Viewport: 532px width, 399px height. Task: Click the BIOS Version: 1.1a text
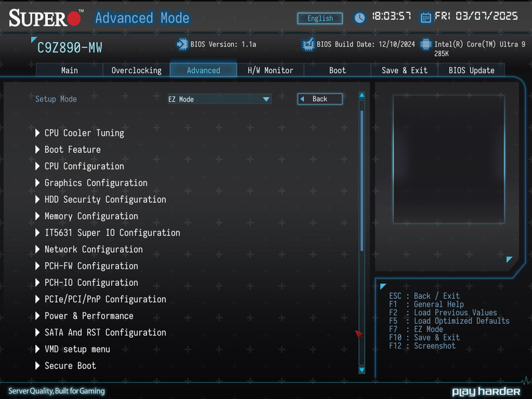point(223,45)
